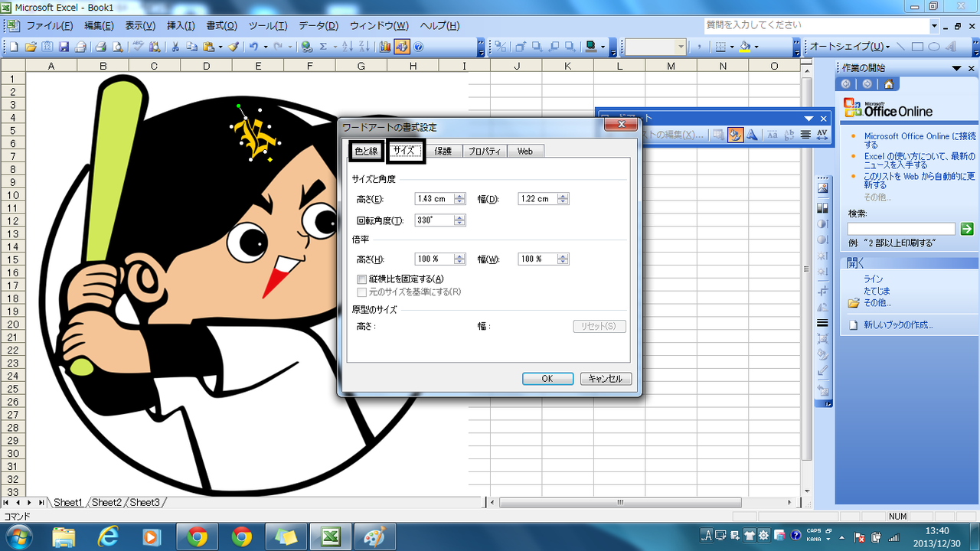
Task: Click WordArt Shape icon in WordArt toolbar
Action: [753, 135]
